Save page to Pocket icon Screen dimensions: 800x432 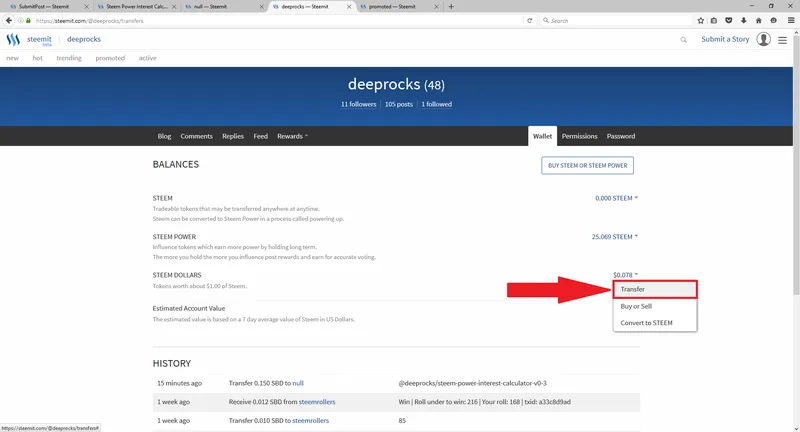(x=729, y=20)
